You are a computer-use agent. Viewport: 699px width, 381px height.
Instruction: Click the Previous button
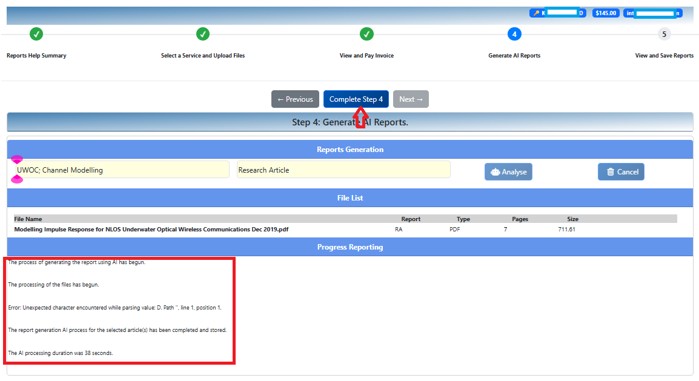295,99
